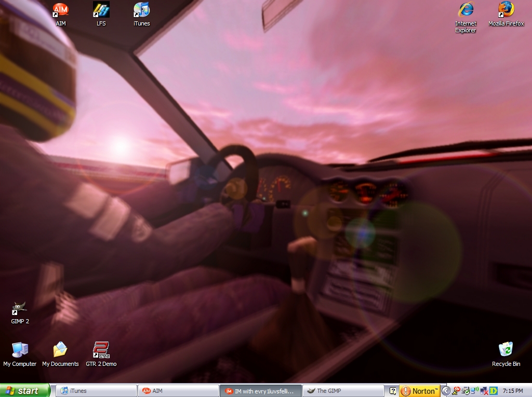The image size is (532, 397).
Task: Click the green D tray icon
Action: (494, 391)
